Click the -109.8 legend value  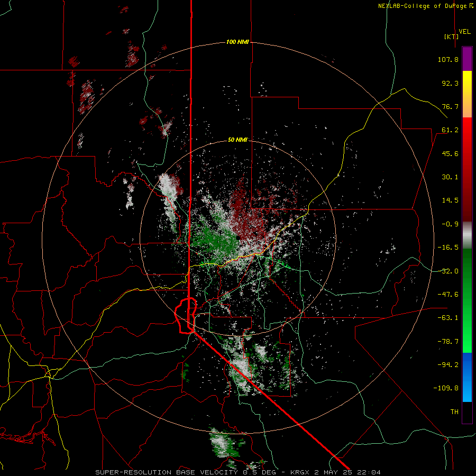tap(446, 388)
